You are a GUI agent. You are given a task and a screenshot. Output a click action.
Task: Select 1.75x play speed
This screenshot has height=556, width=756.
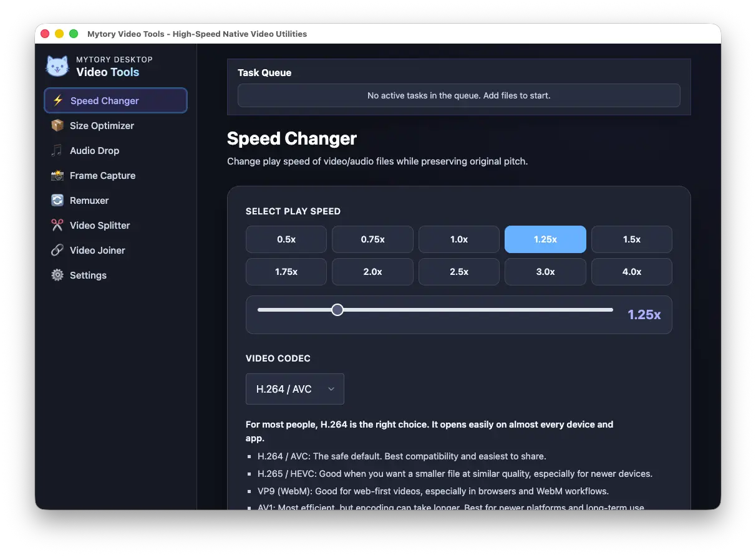[286, 272]
